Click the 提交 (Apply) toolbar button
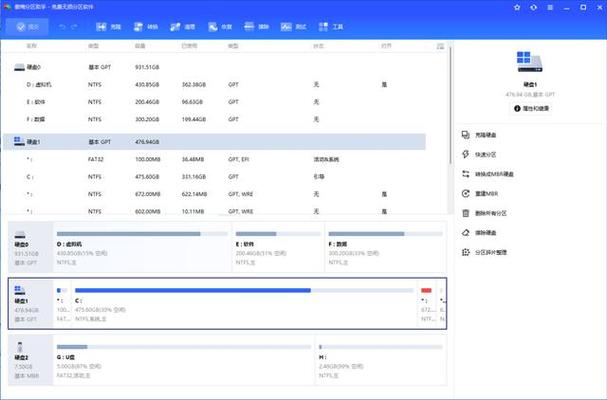This screenshot has height=400, width=607. click(31, 26)
